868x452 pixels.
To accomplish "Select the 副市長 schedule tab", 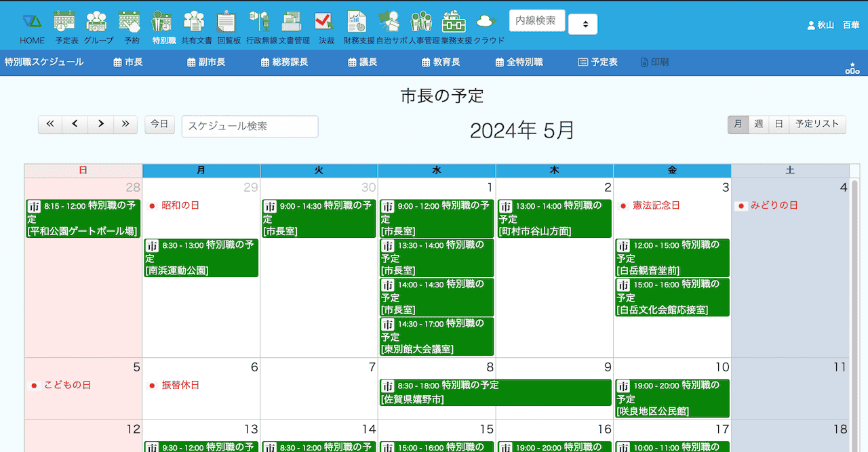I will click(206, 62).
